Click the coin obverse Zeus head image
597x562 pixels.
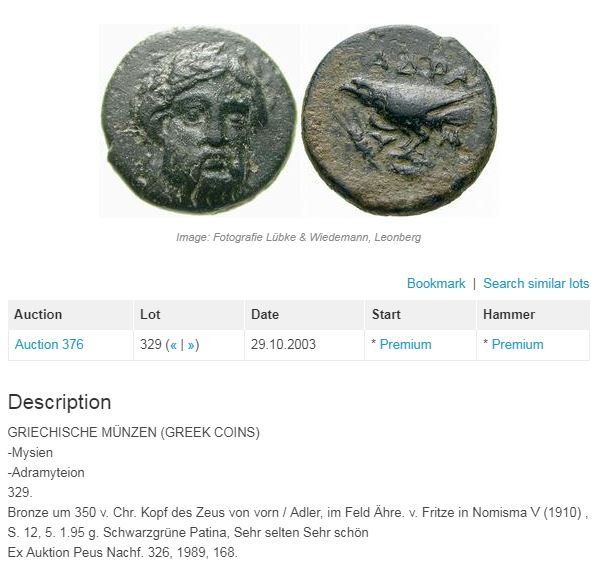coord(199,120)
